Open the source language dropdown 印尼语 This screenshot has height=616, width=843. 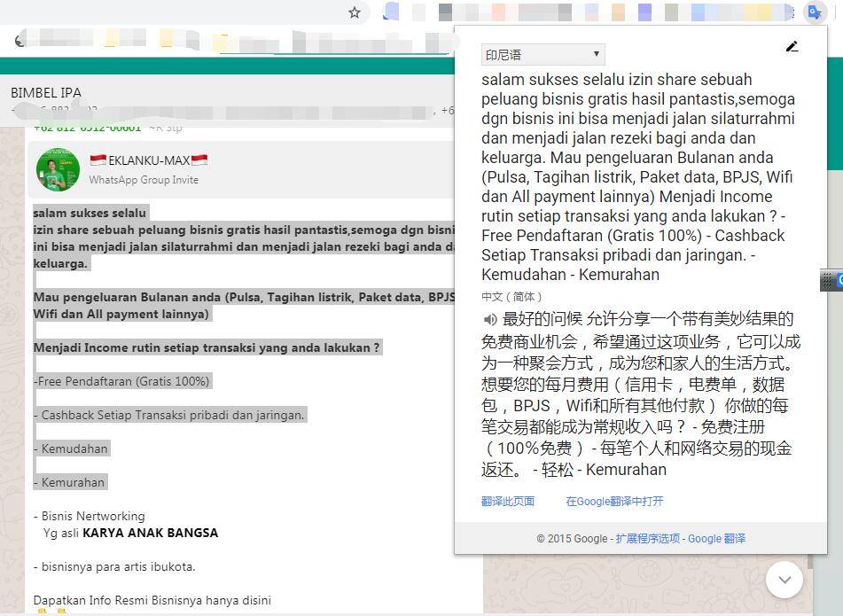tap(543, 54)
